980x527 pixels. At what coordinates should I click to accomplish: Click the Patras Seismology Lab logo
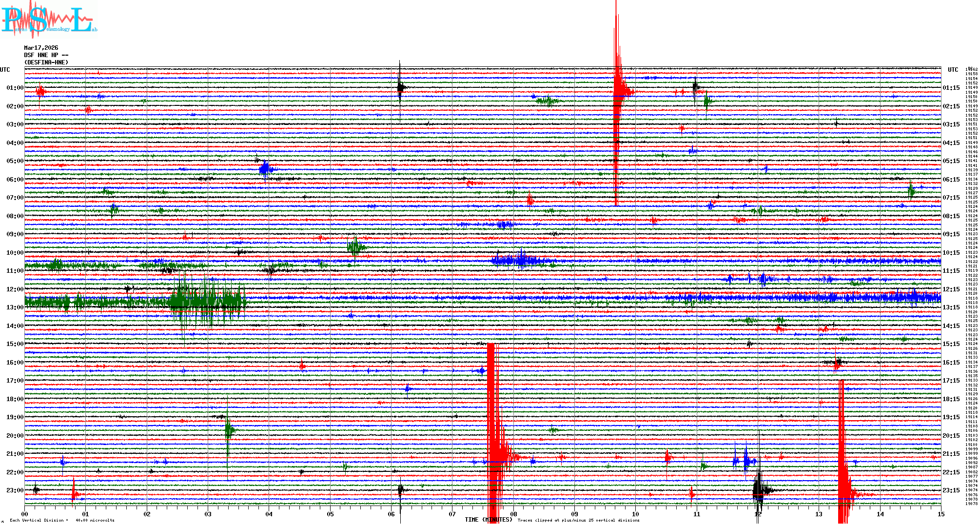[x=49, y=20]
